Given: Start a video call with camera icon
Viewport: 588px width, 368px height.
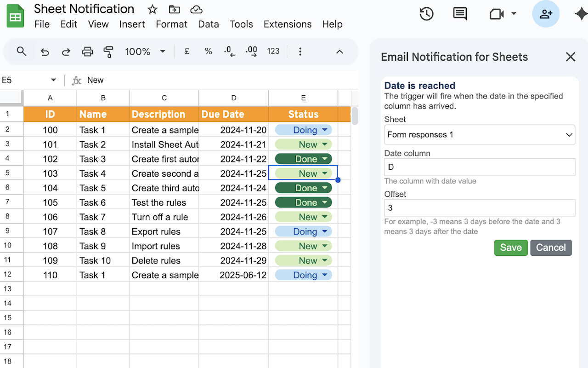Looking at the screenshot, I should click(497, 14).
